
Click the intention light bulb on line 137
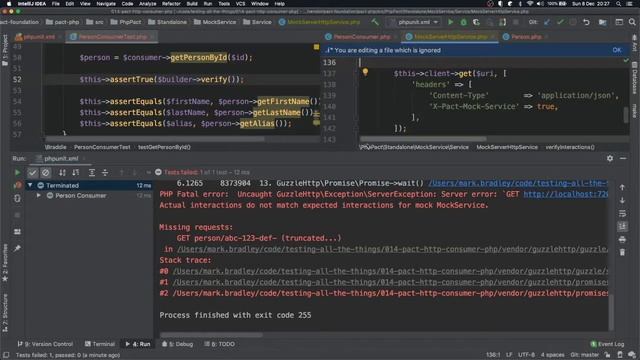click(365, 72)
